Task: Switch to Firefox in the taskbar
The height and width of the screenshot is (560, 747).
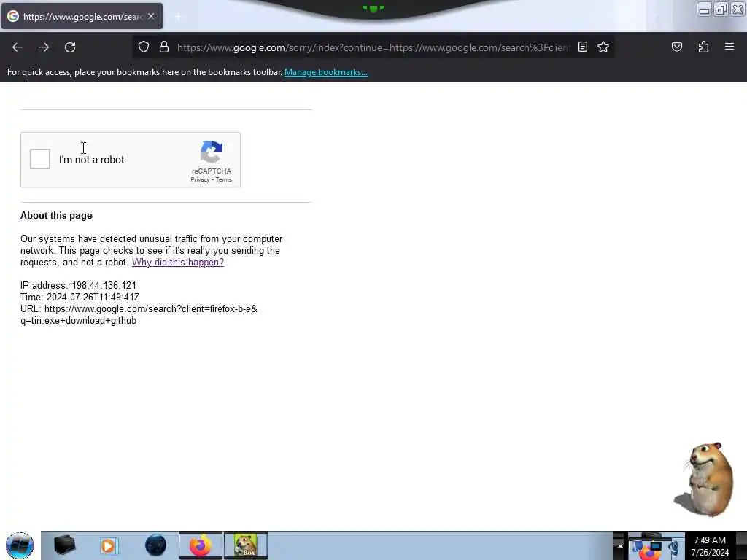Action: tap(201, 545)
